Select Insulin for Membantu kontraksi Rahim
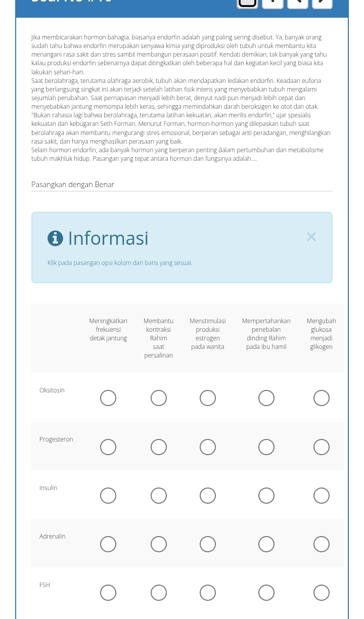 coord(159,496)
